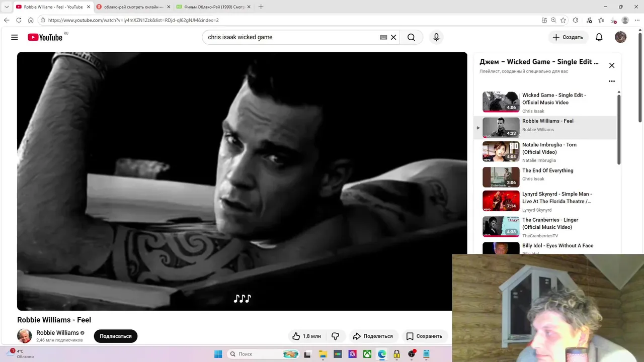This screenshot has width=644, height=362.
Task: Open the Xbox app in taskbar
Action: coord(367,354)
